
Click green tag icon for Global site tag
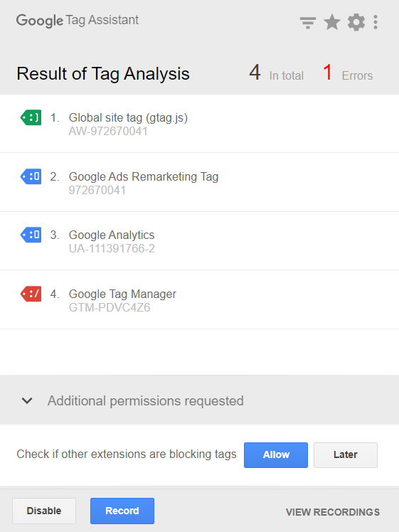[31, 117]
